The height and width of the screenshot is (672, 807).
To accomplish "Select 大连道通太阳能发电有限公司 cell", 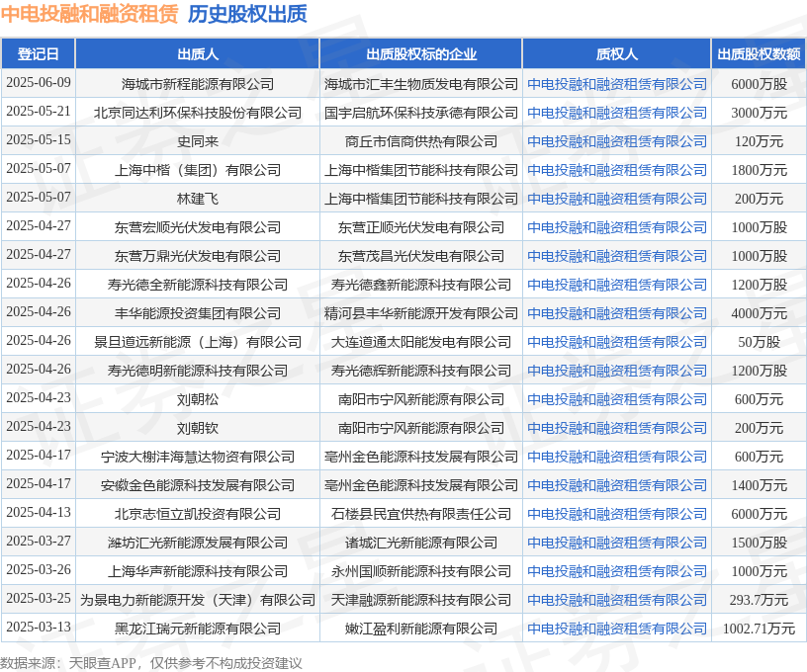I will (x=421, y=342).
